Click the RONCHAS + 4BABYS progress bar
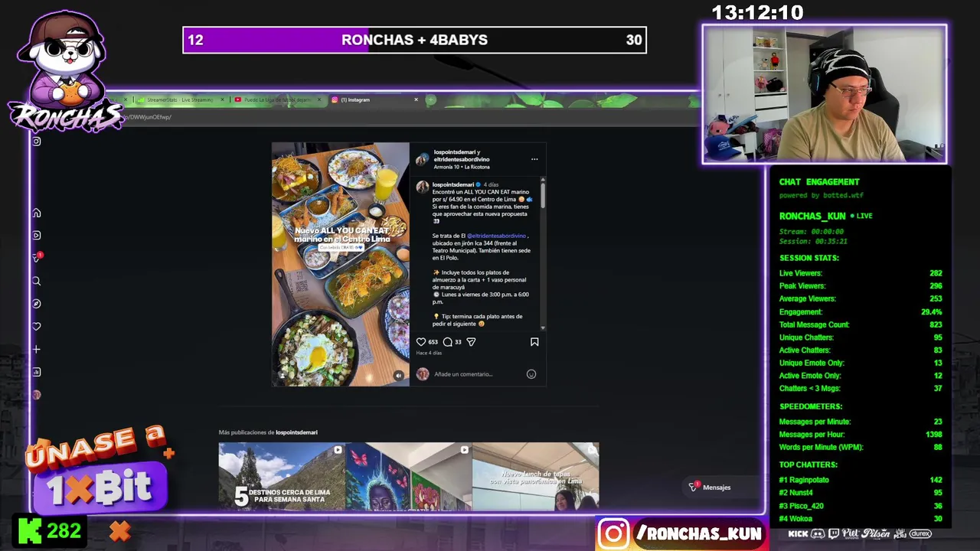The image size is (980, 551). [414, 40]
